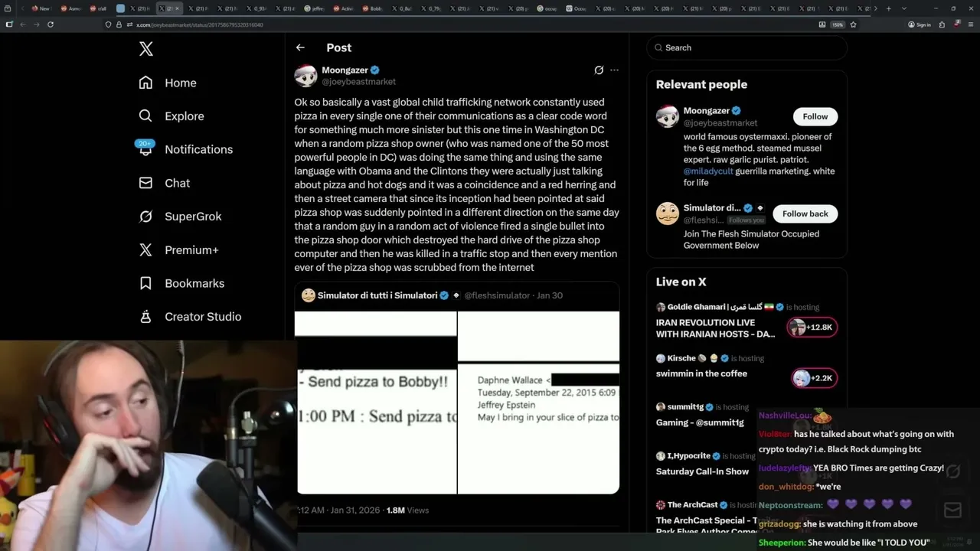
Task: Open 'swimmin in the coffee' live stream
Action: point(701,373)
